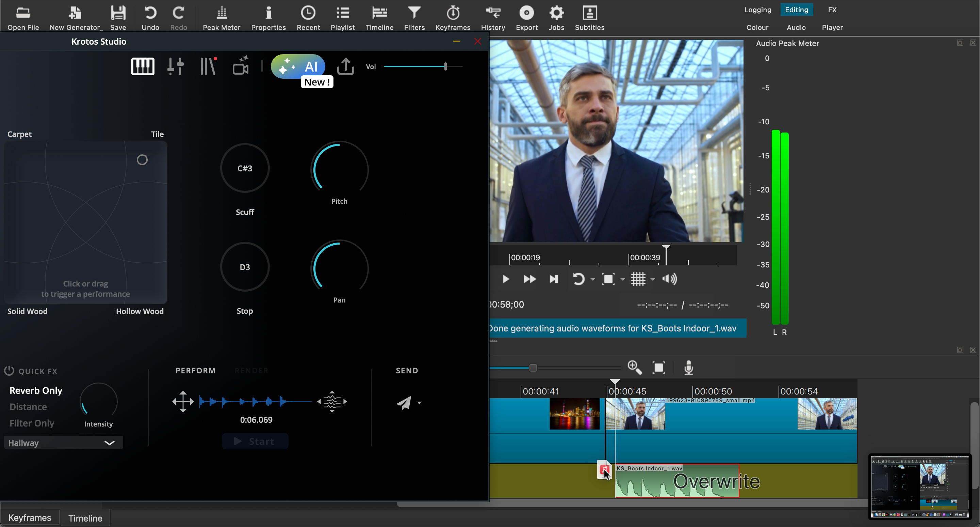Click the timeline zoom in magnifier
Image resolution: width=980 pixels, height=527 pixels.
(634, 368)
